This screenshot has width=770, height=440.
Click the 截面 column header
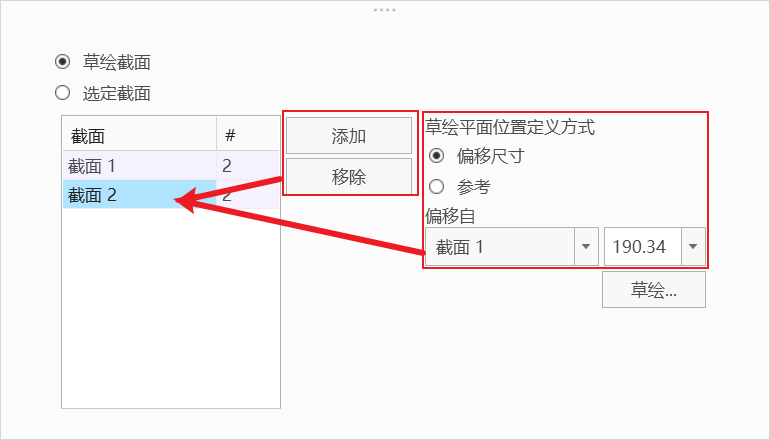[x=139, y=136]
